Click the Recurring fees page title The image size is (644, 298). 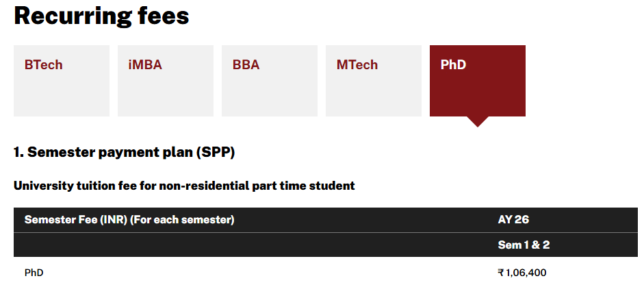coord(101,16)
